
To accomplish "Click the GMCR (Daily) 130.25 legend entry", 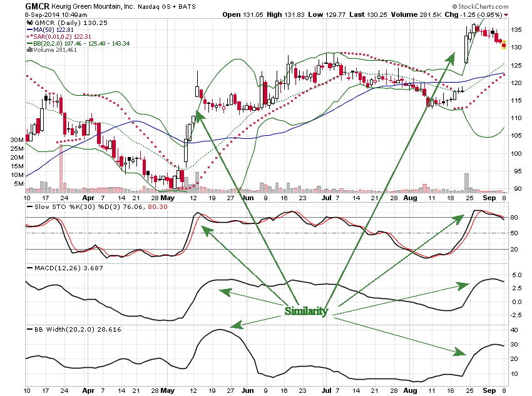I will (71, 23).
